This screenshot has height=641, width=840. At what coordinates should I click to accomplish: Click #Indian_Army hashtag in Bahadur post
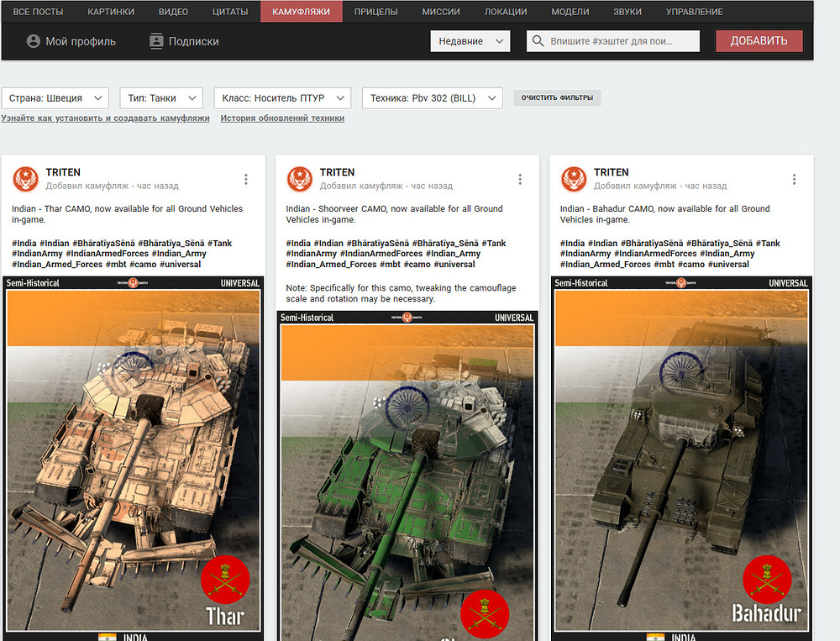coord(727,254)
